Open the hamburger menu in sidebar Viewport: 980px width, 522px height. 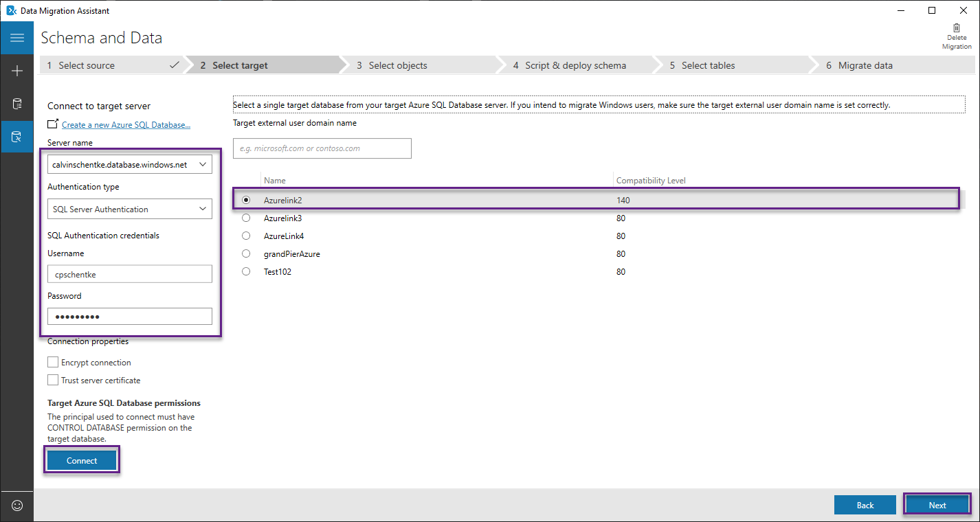(17, 38)
